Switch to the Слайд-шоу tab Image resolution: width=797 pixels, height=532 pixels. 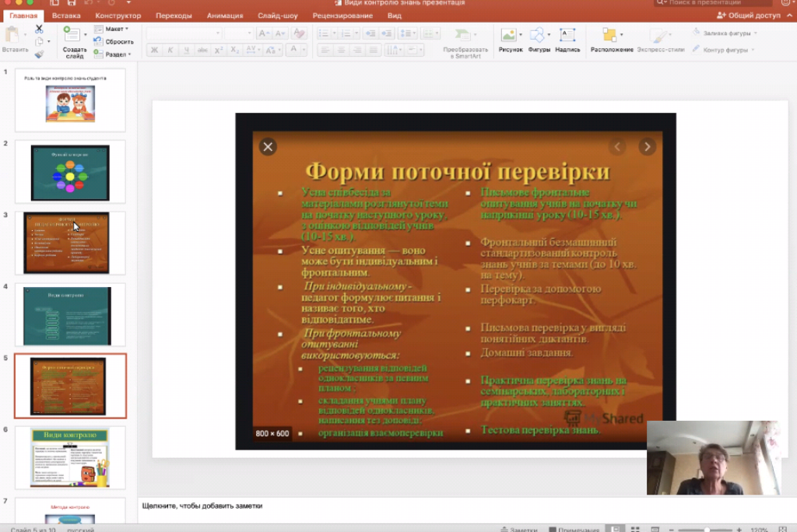(278, 16)
